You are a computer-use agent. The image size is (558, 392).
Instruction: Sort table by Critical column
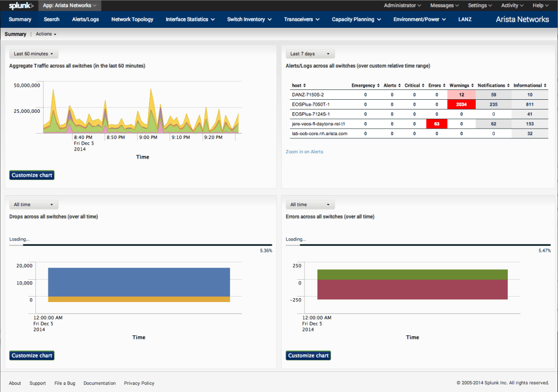point(415,86)
